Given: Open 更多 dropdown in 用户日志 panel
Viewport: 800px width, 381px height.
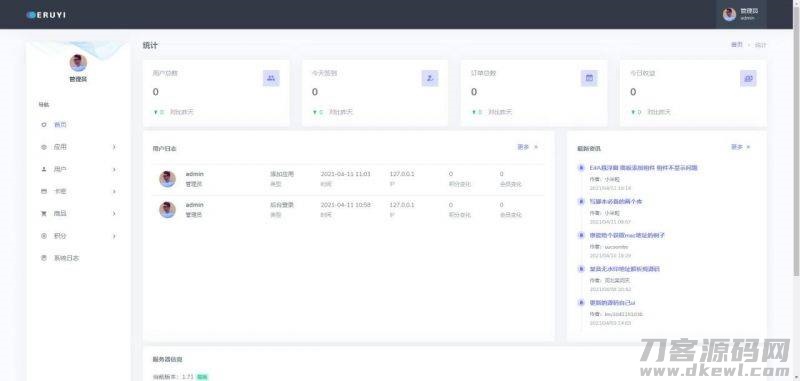Looking at the screenshot, I should 528,147.
